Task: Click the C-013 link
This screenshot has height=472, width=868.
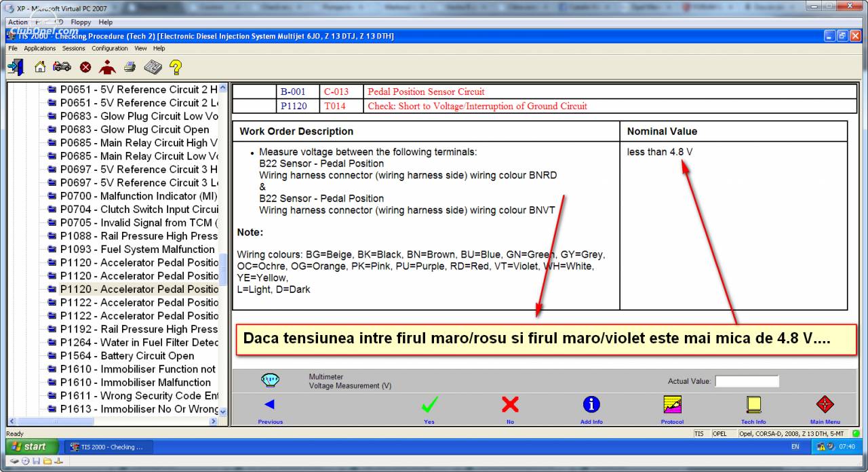Action: click(336, 92)
